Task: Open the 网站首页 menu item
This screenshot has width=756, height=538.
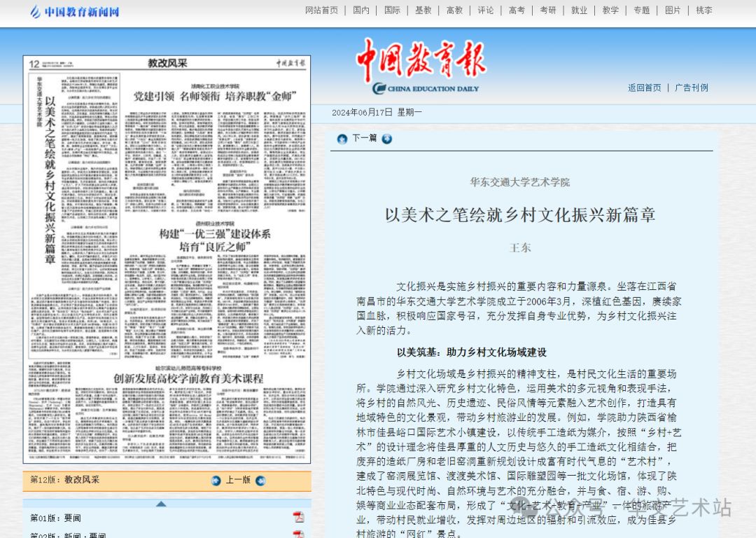Action: pyautogui.click(x=321, y=10)
